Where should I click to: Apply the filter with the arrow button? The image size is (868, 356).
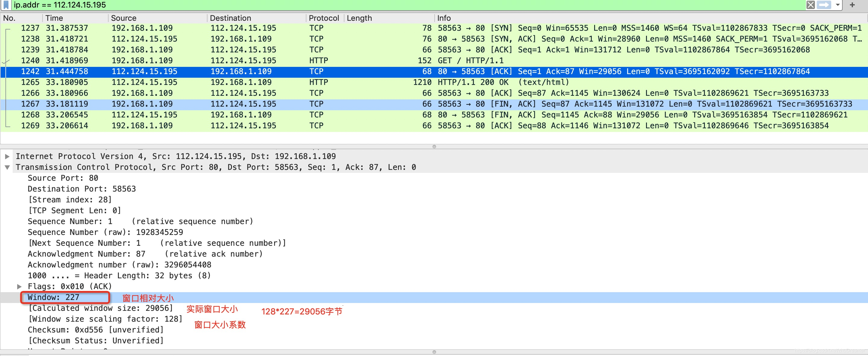(824, 5)
